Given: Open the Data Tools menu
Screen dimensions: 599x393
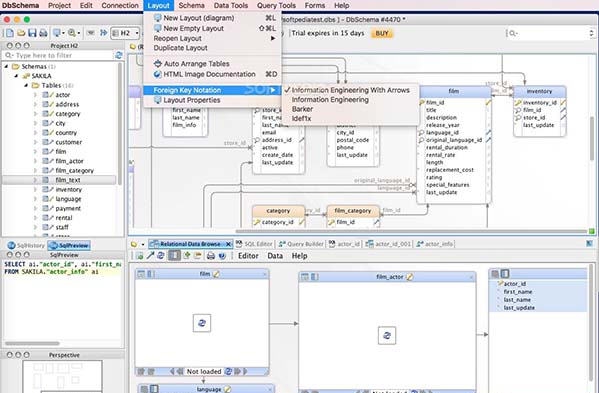Looking at the screenshot, I should (x=231, y=5).
